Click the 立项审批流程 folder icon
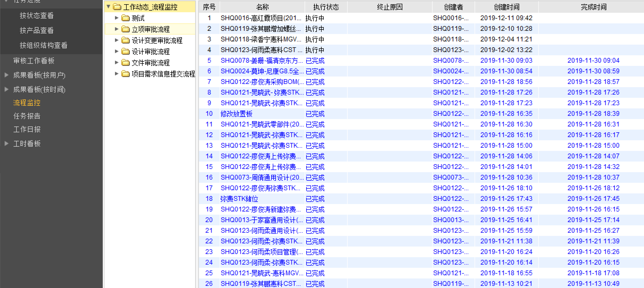 click(x=125, y=29)
